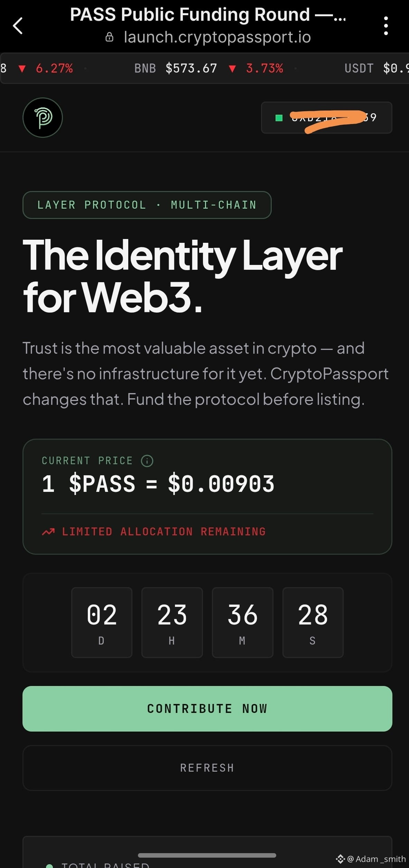The image size is (409, 868).
Task: Click the Limited Allocation Remaining notice
Action: pos(154,532)
